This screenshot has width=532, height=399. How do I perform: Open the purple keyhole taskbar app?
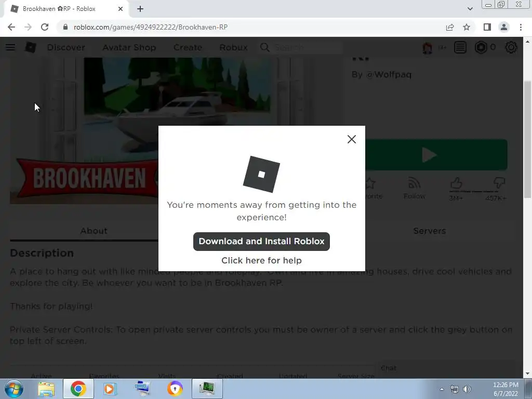pyautogui.click(x=175, y=389)
